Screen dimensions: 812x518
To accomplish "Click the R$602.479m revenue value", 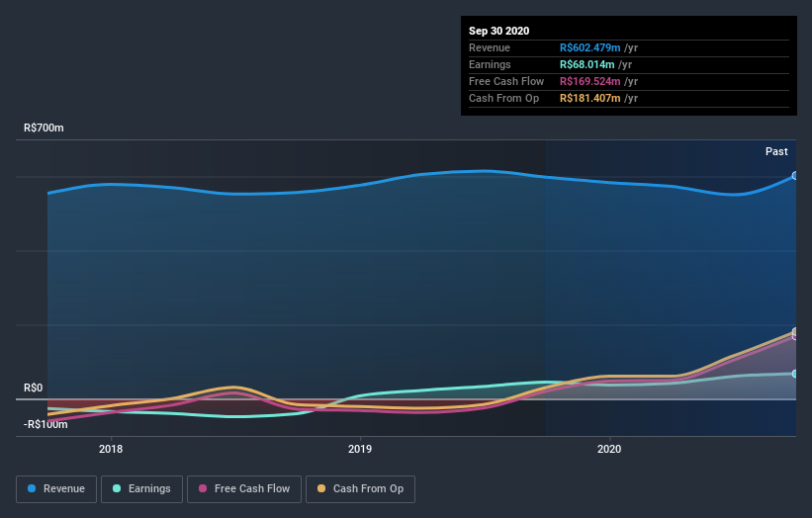I will 589,47.
